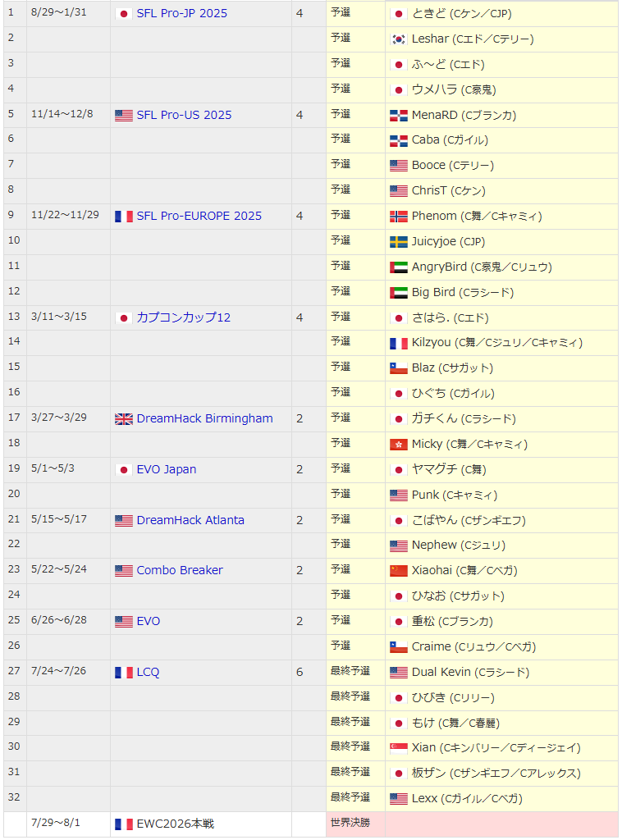Select player entry ChrisT (Cケン)

coord(448,190)
